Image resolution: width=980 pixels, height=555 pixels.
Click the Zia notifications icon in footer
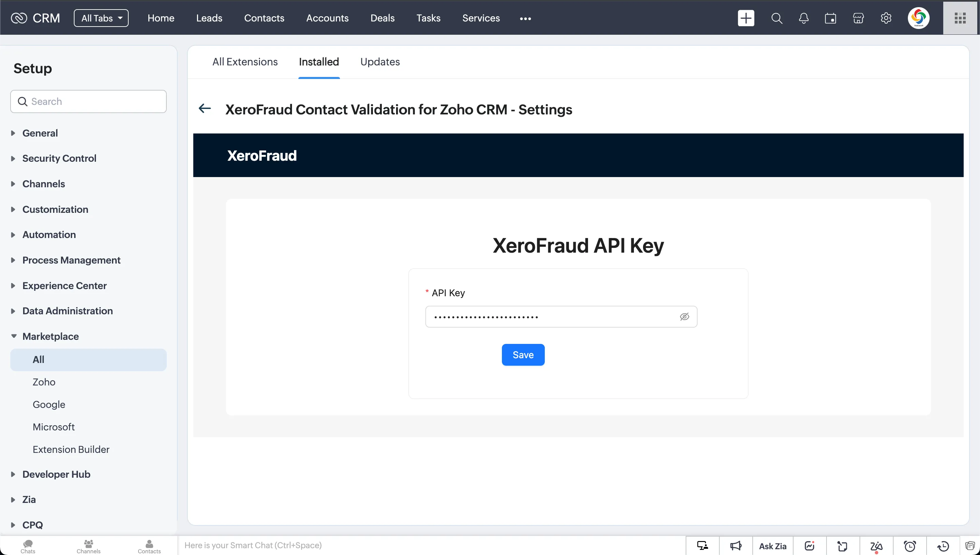[x=876, y=546]
